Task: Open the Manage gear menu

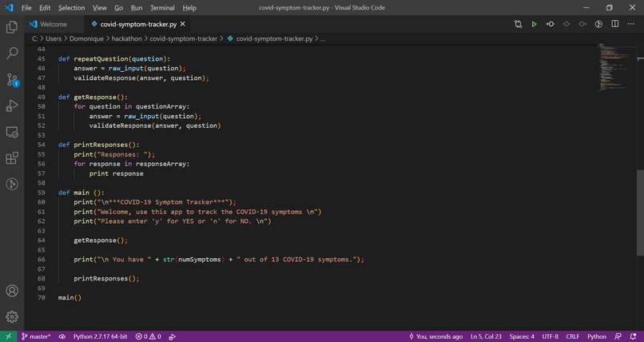Action: click(x=12, y=316)
